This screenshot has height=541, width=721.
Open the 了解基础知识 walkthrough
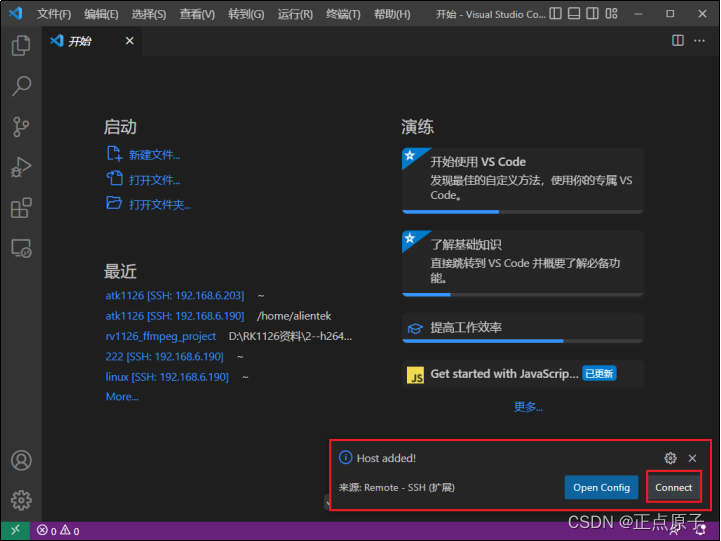click(x=522, y=263)
